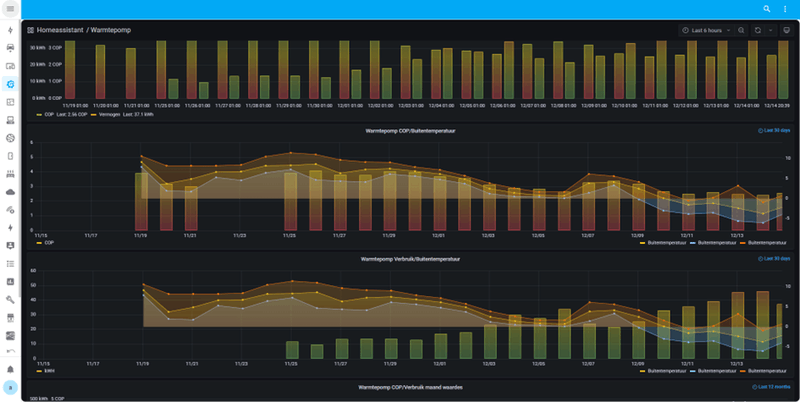Click the Last 30 days link on COP panel
800x402 pixels.
(774, 131)
